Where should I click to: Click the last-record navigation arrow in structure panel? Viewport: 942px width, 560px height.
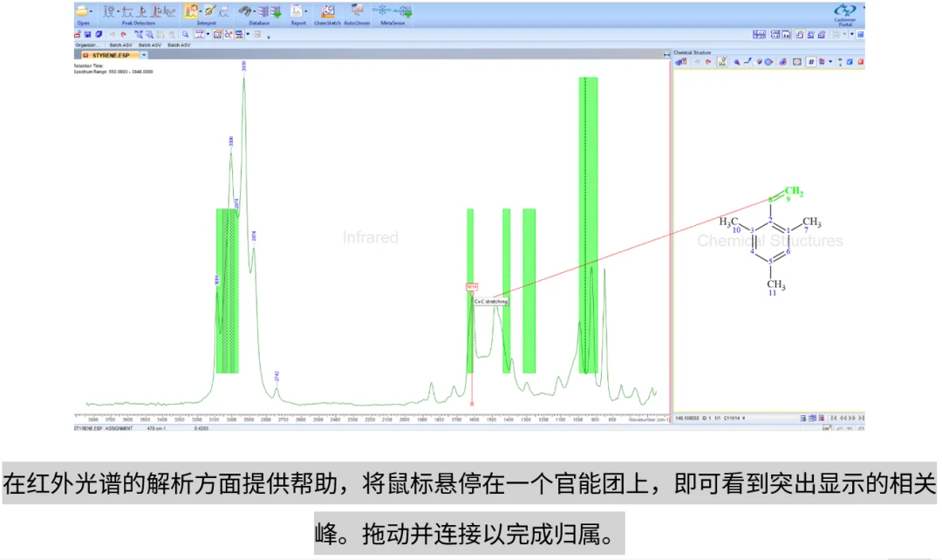click(861, 418)
